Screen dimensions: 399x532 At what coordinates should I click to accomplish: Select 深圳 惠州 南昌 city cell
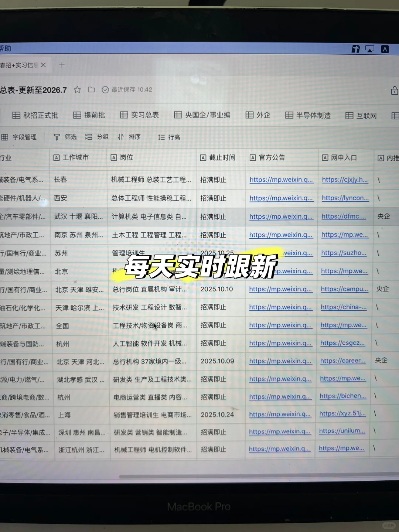pos(82,432)
